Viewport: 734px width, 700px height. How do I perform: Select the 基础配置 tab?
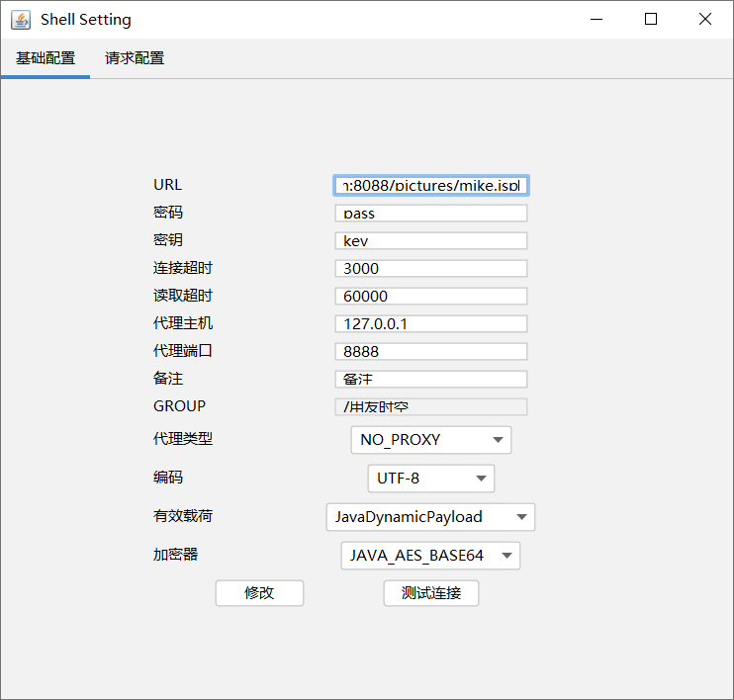[x=46, y=58]
